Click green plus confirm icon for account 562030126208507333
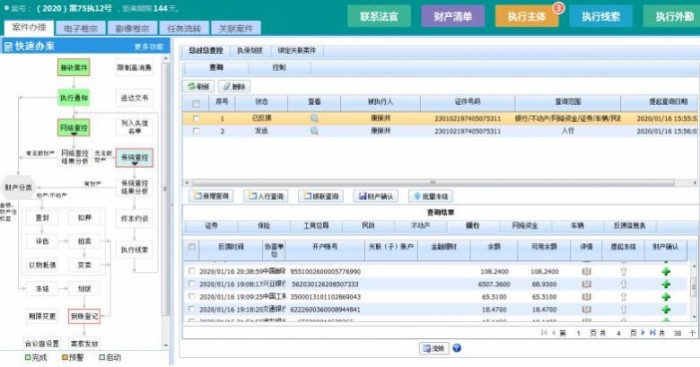The height and width of the screenshot is (367, 700). tap(666, 284)
